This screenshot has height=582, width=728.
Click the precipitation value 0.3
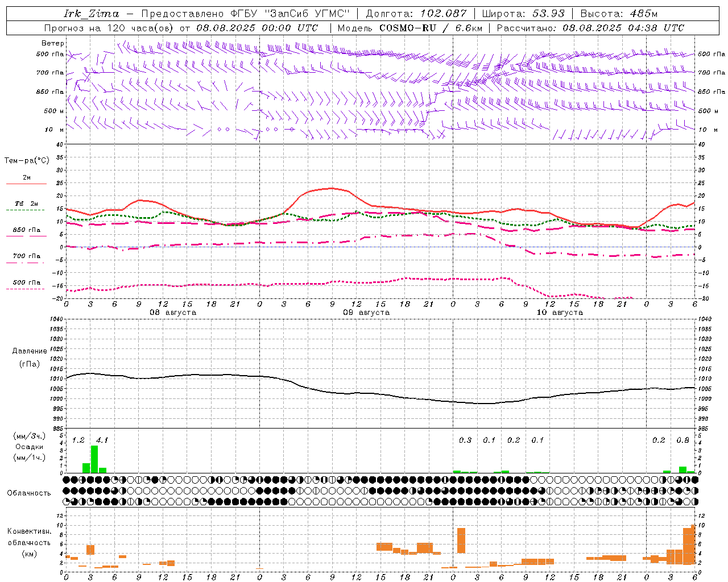465,440
